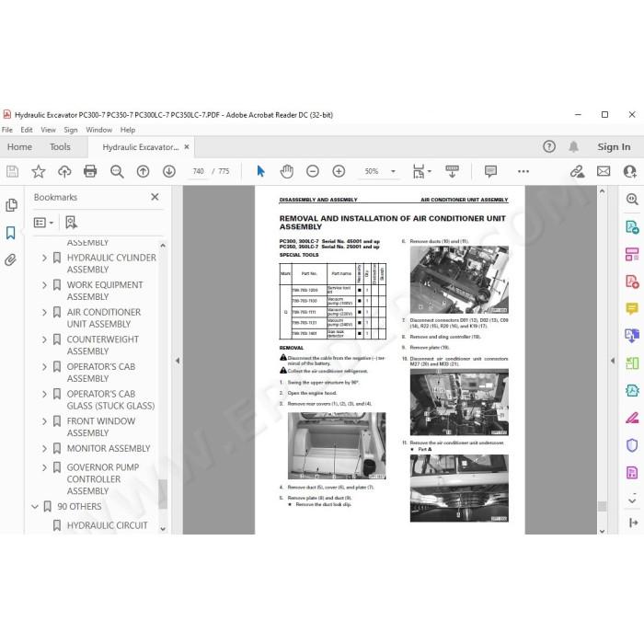Open the Window menu

pos(99,130)
